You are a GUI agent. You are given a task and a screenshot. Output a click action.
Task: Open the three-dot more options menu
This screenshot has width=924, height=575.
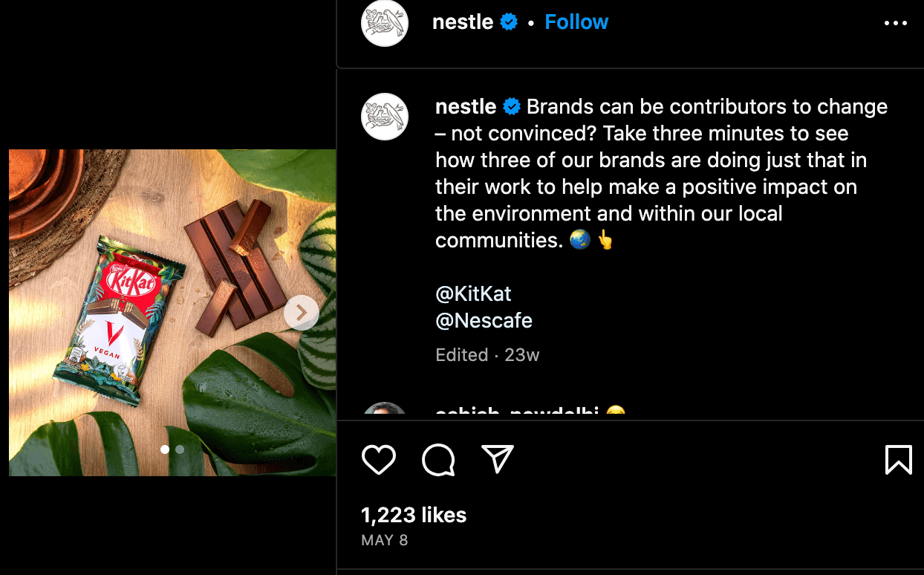click(x=896, y=23)
